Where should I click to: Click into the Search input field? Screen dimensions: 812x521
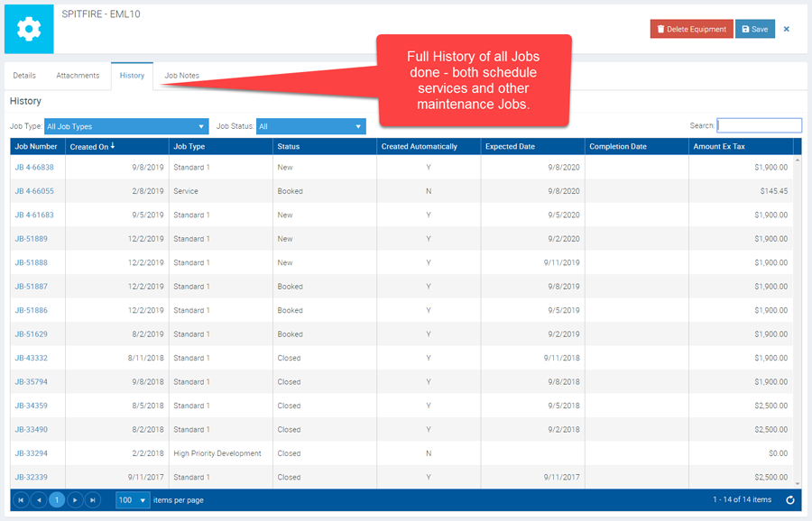tap(759, 126)
